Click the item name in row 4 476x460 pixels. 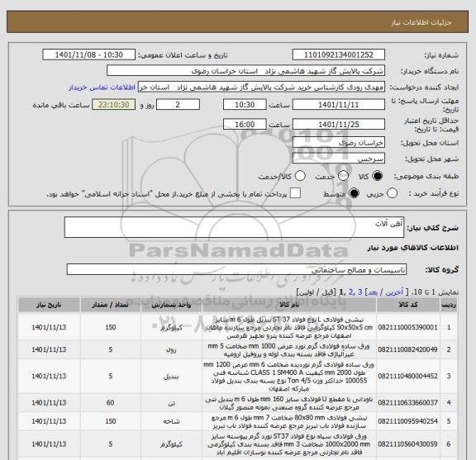[x=289, y=403]
